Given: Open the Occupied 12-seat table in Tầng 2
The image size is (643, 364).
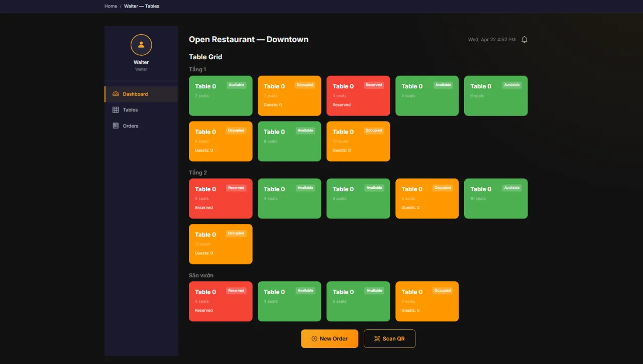Looking at the screenshot, I should point(221,244).
